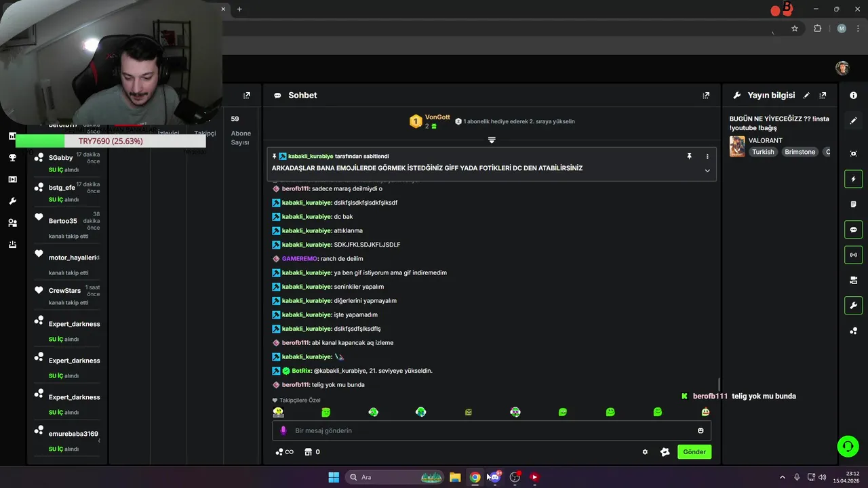Click the motor_hayalleri follow entry
This screenshot has height=488, width=868.
67,264
